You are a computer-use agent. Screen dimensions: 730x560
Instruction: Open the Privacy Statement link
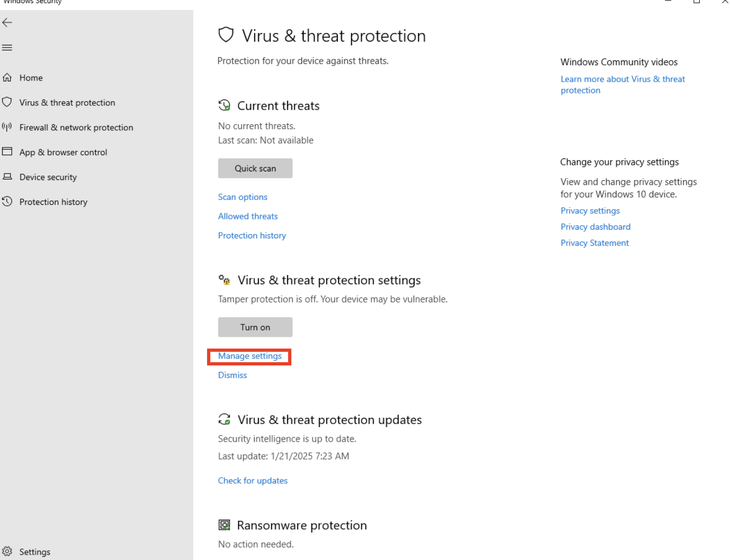tap(595, 243)
